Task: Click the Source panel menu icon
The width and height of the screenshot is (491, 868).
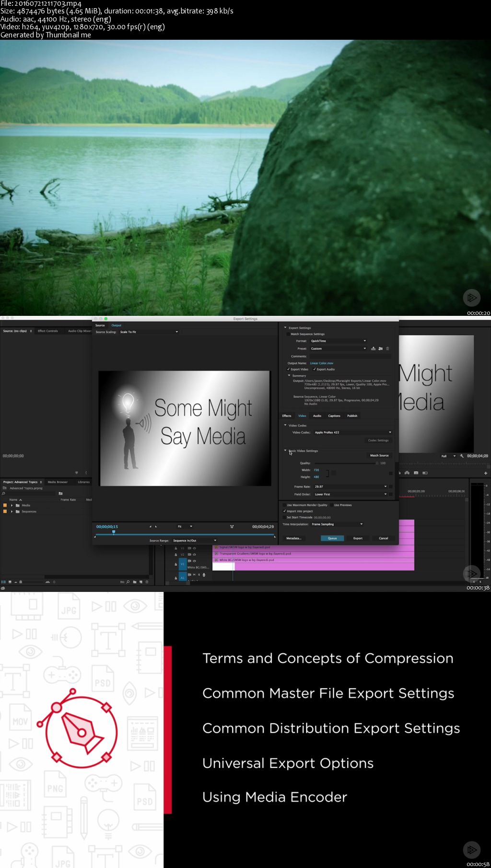Action: 31,331
